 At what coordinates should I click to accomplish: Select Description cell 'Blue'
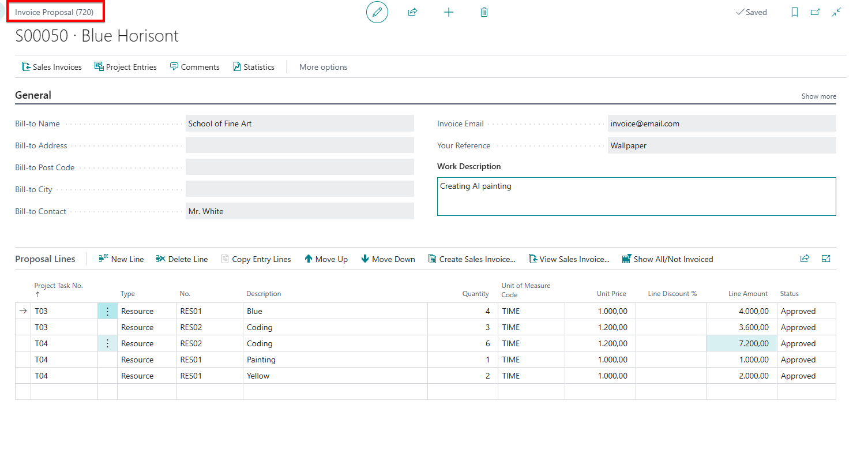pos(335,311)
